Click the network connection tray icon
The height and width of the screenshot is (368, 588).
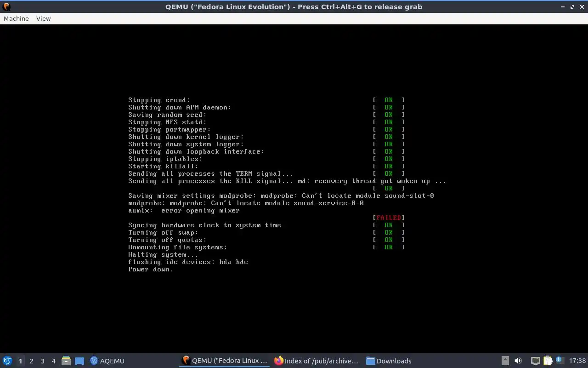pos(535,361)
